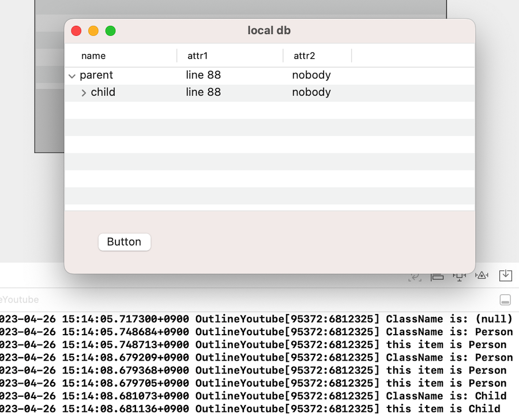Click the child row's nobody cell
Viewport: 519px width, 420px height.
point(311,93)
